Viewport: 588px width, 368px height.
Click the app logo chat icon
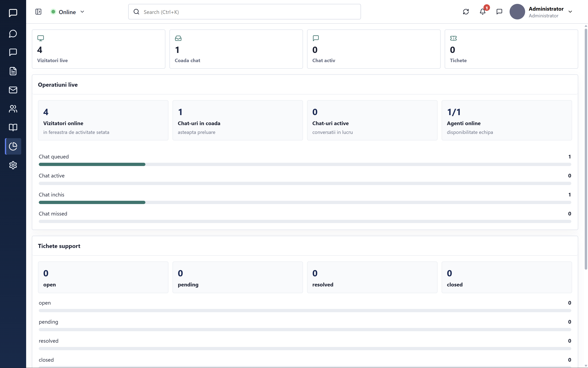(13, 13)
